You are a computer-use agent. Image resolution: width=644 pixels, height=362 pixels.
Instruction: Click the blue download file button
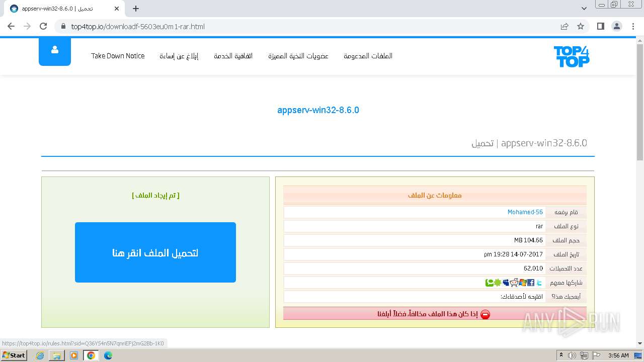click(155, 252)
